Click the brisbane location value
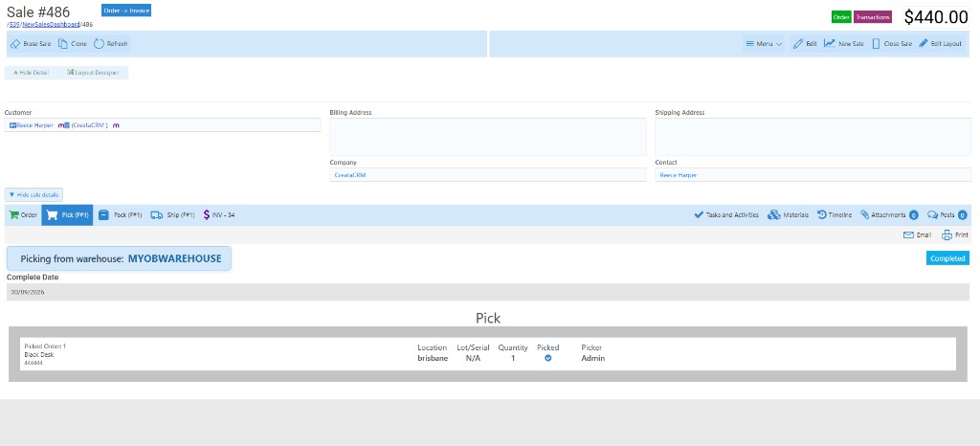 coord(433,359)
